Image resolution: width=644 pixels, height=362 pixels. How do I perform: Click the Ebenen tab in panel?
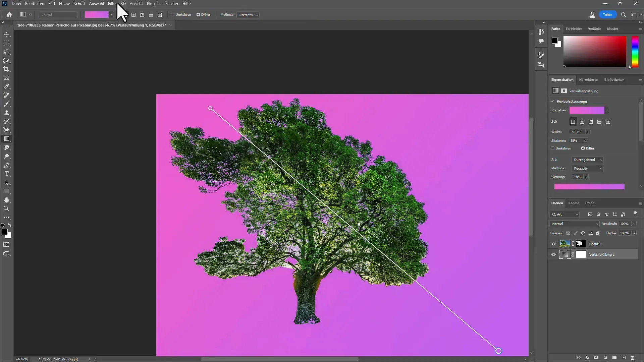pos(557,203)
